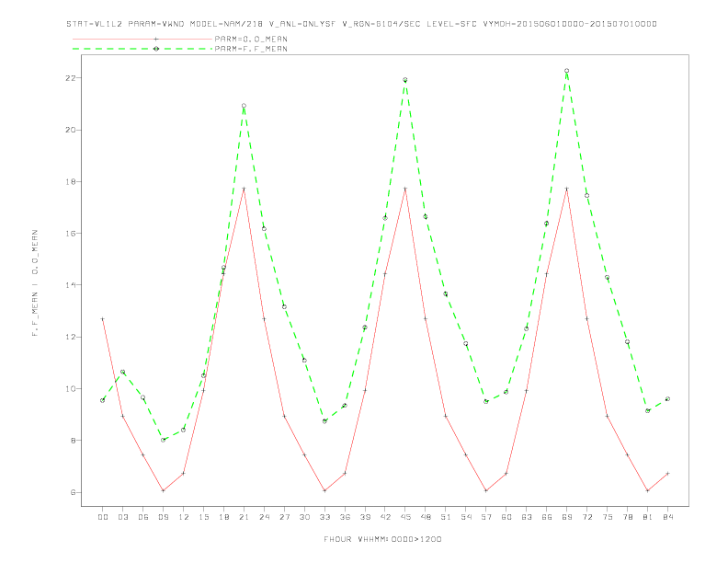
Task: Click the red legend sample plus marker
Action: point(156,39)
